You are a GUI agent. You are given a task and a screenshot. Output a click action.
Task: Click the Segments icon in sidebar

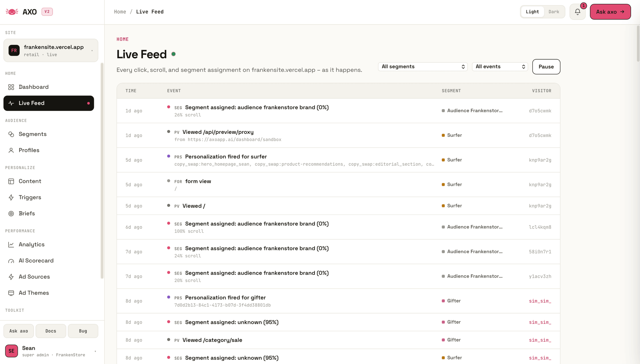11,134
